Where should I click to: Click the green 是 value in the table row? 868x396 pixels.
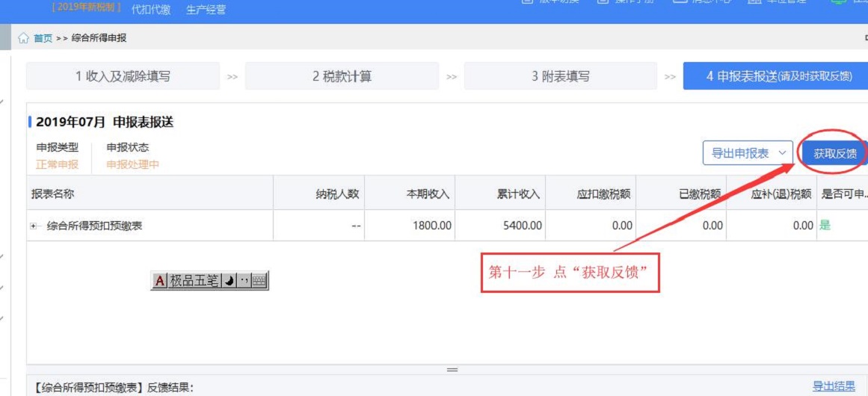pos(825,225)
